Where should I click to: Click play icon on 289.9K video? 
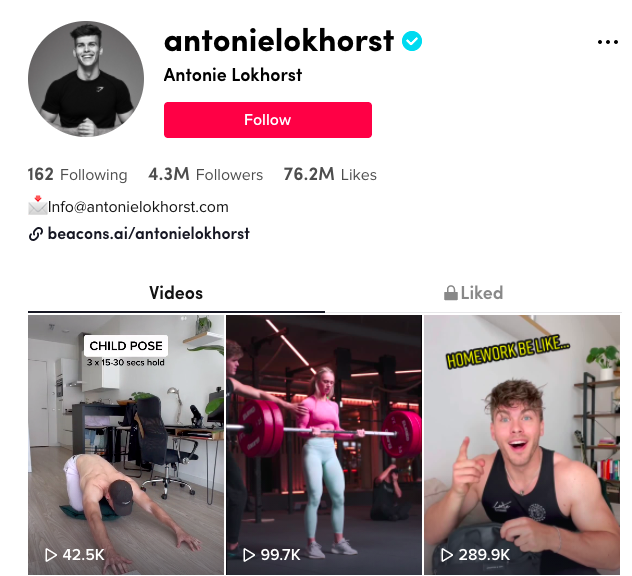coord(447,555)
